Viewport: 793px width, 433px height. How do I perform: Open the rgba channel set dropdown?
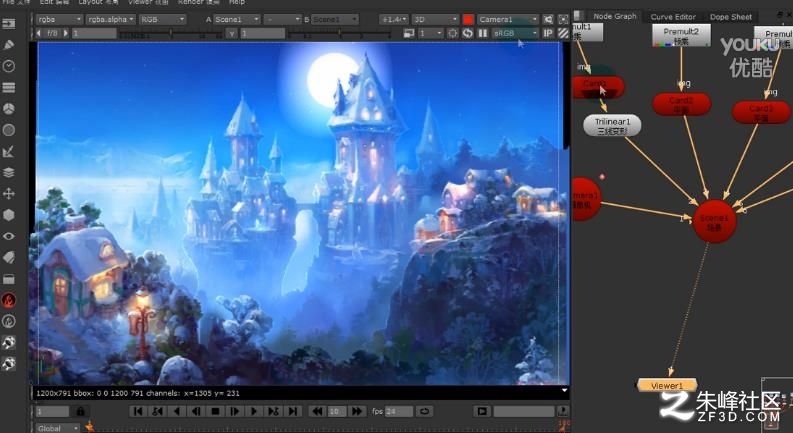tap(59, 19)
